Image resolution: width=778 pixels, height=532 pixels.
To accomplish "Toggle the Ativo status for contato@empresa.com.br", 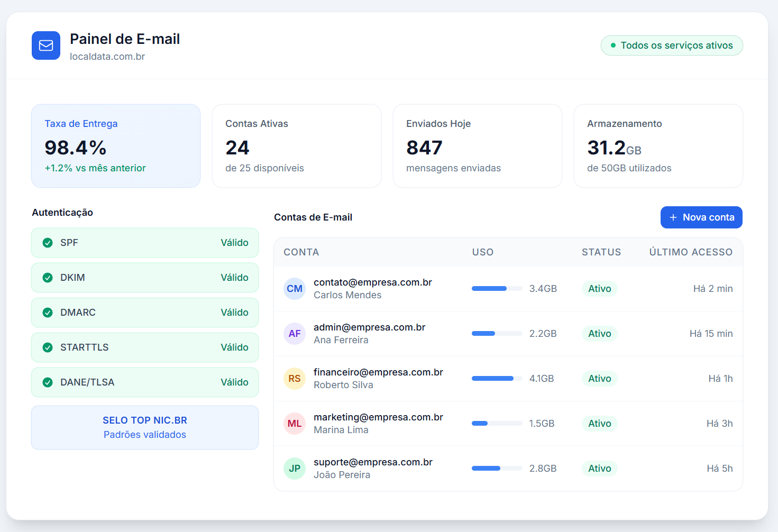I will (x=599, y=289).
